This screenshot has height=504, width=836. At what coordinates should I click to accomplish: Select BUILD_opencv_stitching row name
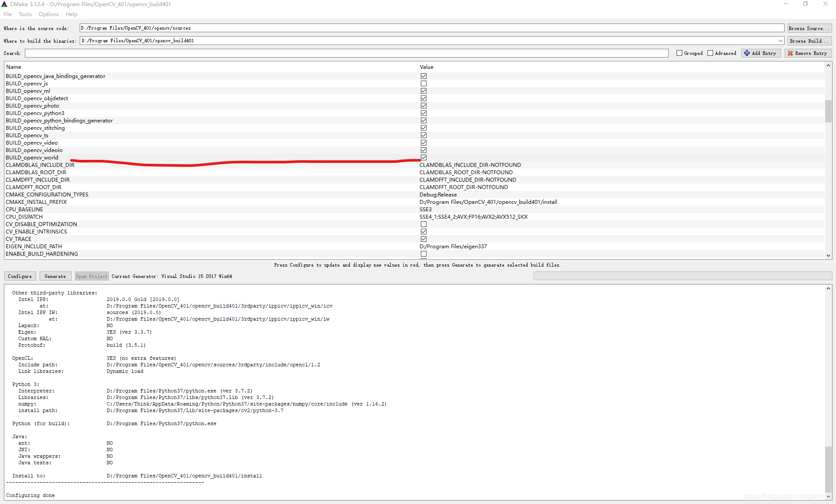pos(35,128)
